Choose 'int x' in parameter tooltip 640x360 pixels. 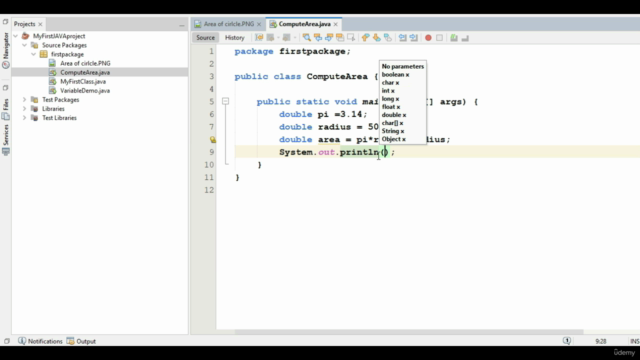click(x=388, y=91)
